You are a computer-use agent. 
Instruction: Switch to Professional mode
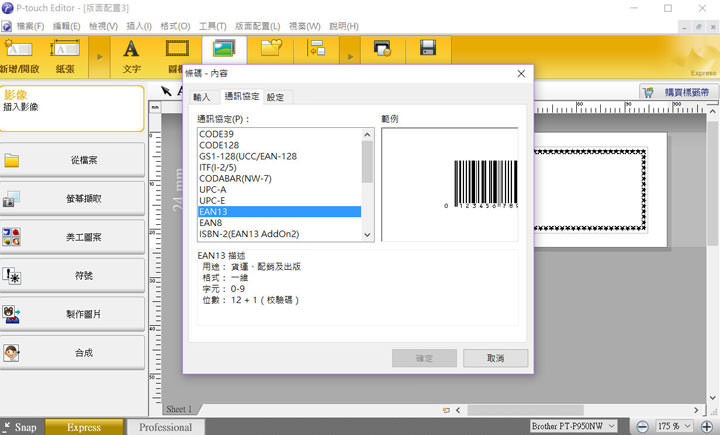pos(165,427)
